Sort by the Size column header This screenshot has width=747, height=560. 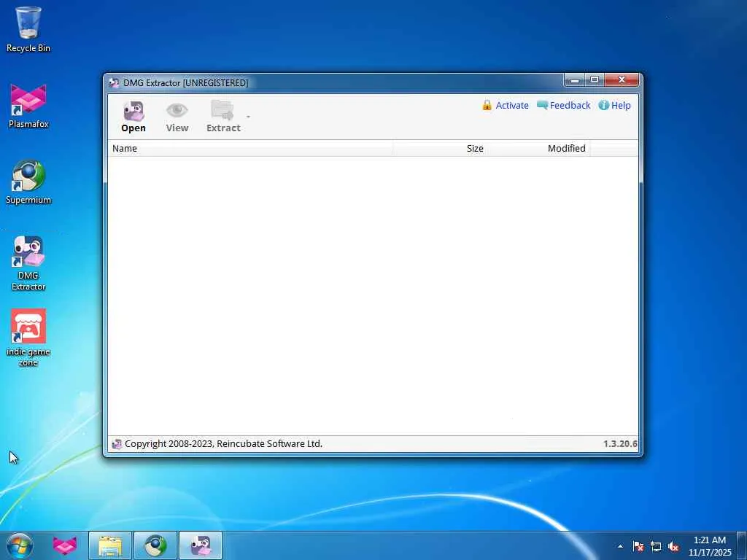(x=439, y=149)
